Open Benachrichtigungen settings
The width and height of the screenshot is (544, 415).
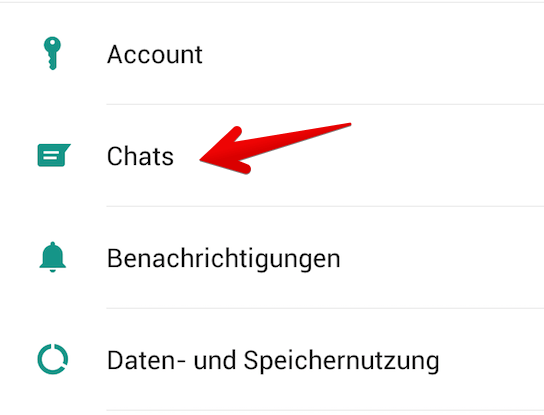tap(272, 257)
